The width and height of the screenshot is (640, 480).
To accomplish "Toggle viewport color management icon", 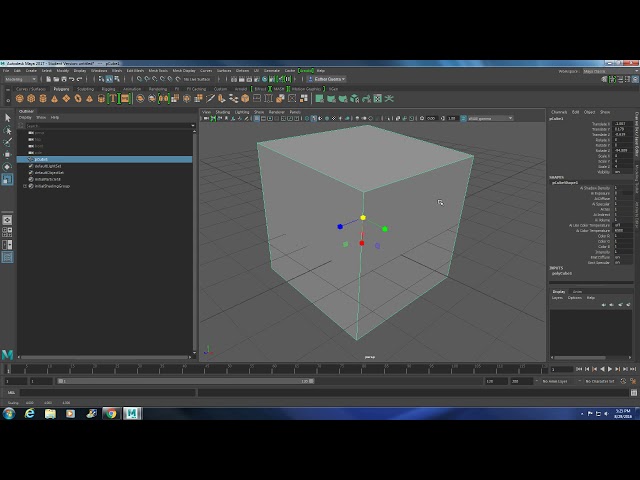I will 463,118.
